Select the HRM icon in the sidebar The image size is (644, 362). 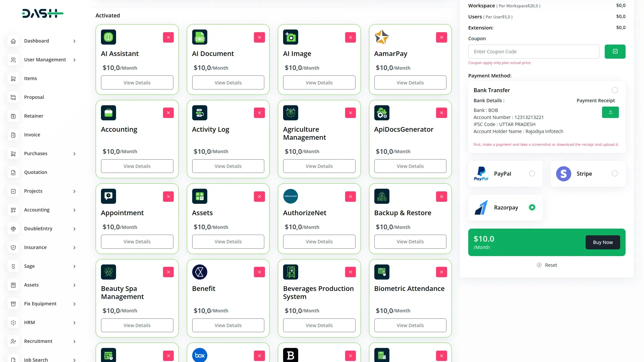coord(13,322)
